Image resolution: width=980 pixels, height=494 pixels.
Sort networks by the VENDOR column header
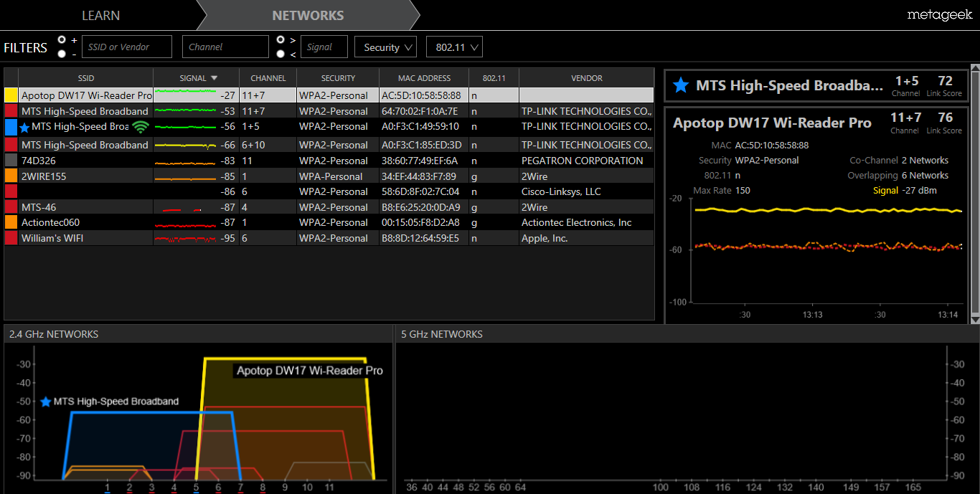586,78
